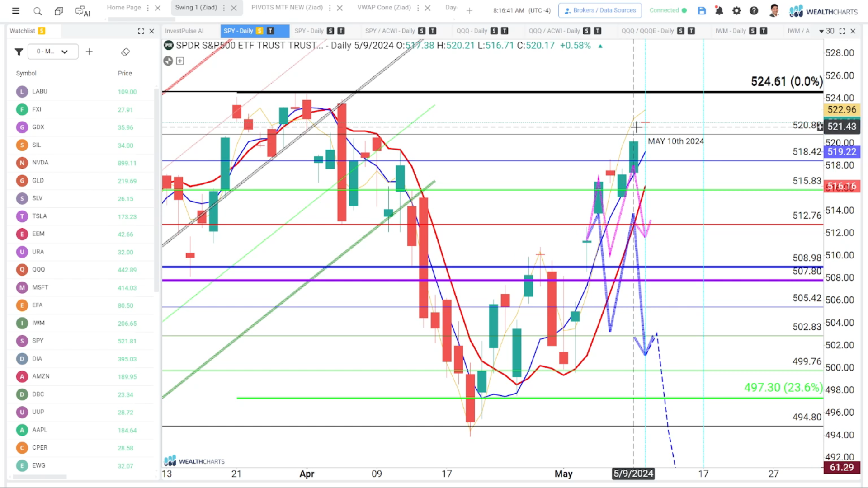Add a symbol with the watchlist plus
868x488 pixels.
tap(89, 52)
